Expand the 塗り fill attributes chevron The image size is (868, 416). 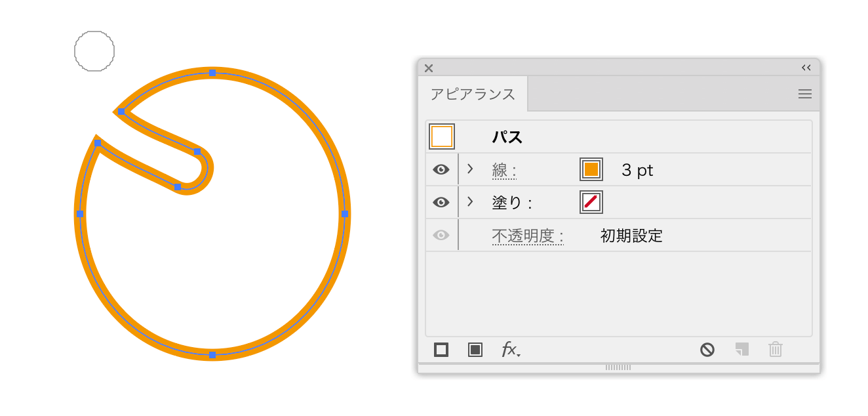[470, 201]
